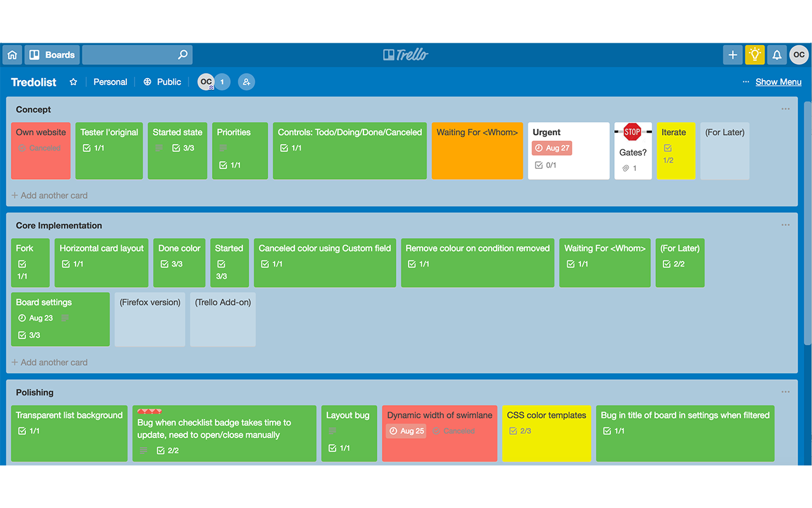Viewport: 812px width, 508px height.
Task: Open the Polishing list options menu
Action: [x=785, y=392]
